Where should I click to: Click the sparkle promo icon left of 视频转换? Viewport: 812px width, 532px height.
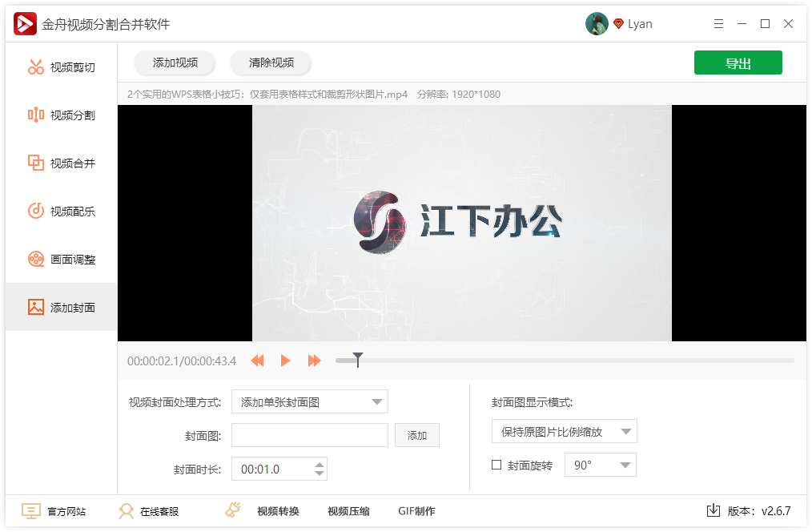pos(233,510)
